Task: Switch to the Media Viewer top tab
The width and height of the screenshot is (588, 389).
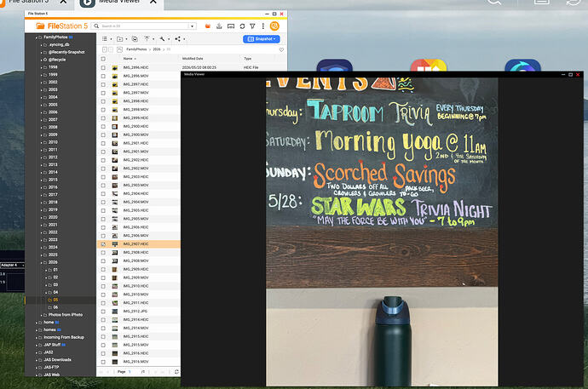Action: pyautogui.click(x=119, y=2)
